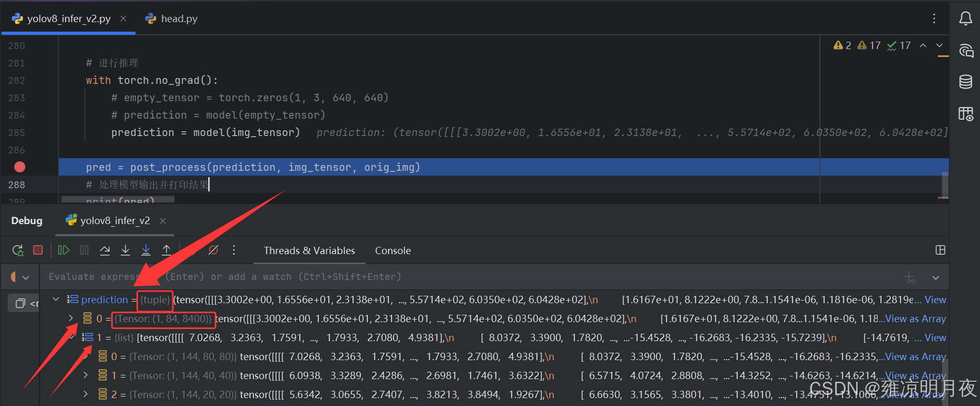Open the Threads & Variables tab

(309, 250)
